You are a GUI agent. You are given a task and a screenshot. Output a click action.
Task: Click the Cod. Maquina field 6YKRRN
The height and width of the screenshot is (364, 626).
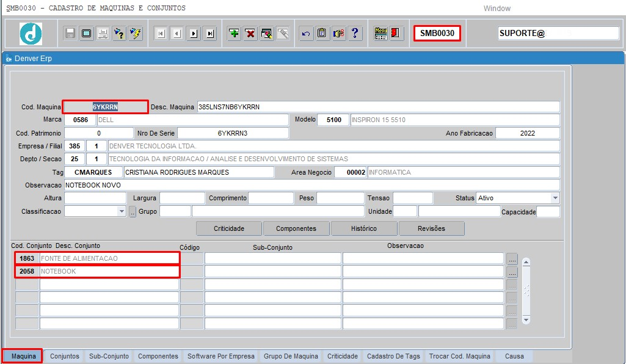point(106,107)
